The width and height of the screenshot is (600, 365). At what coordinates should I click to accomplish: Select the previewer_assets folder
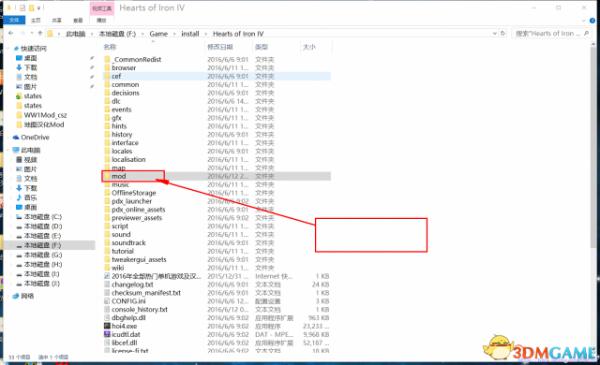[x=137, y=218]
